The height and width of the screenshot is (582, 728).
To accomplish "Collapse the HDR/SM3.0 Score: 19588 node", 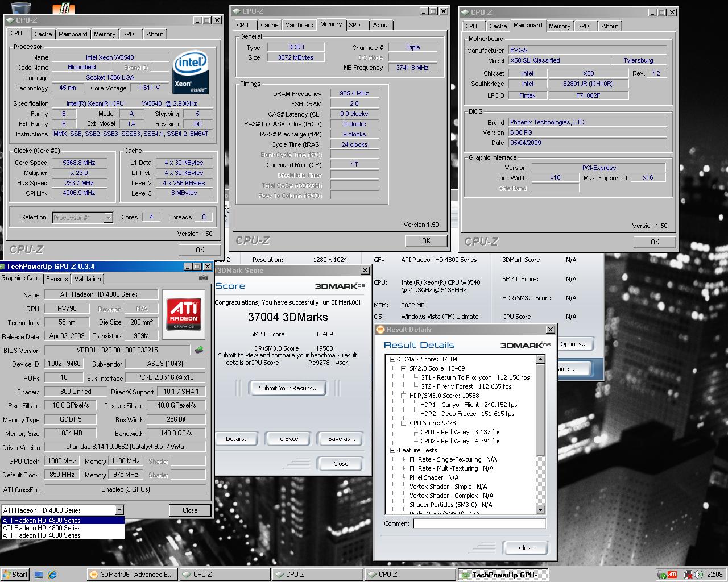I will click(x=403, y=396).
